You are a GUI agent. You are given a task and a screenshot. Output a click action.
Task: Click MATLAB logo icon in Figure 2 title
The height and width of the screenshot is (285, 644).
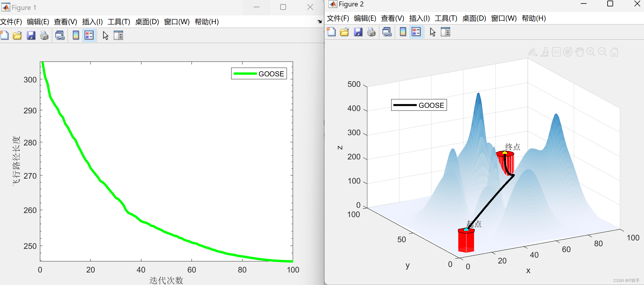333,4
